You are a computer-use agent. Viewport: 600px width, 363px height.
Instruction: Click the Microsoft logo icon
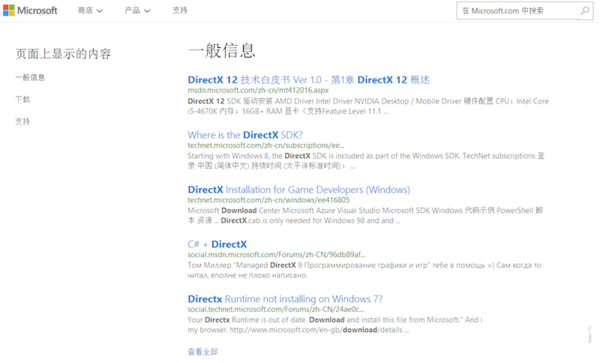click(x=9, y=10)
